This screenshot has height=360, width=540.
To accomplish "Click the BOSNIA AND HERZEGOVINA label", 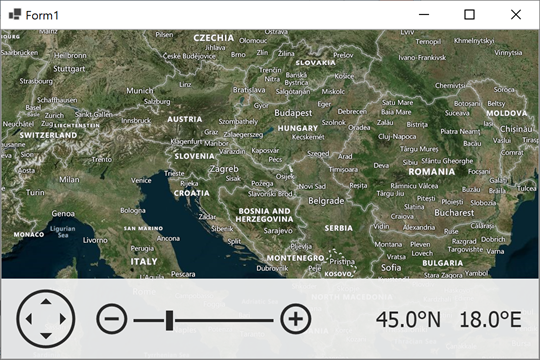I will pos(264,215).
